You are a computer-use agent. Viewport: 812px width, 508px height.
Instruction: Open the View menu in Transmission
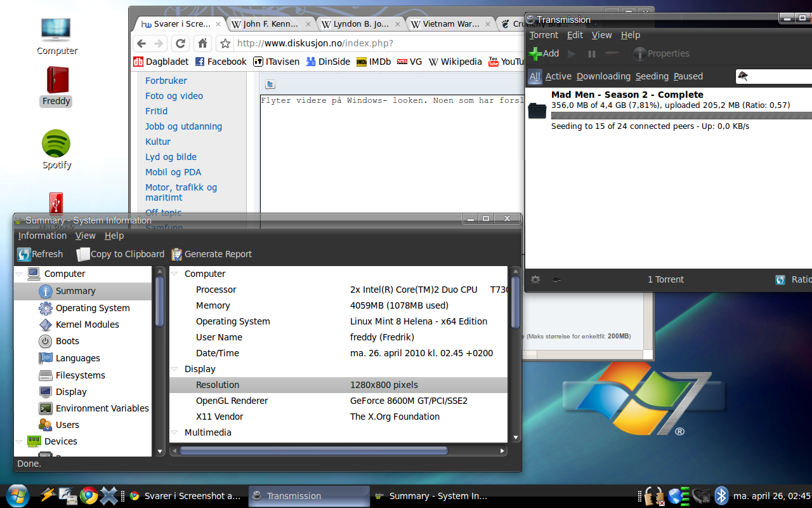(601, 36)
